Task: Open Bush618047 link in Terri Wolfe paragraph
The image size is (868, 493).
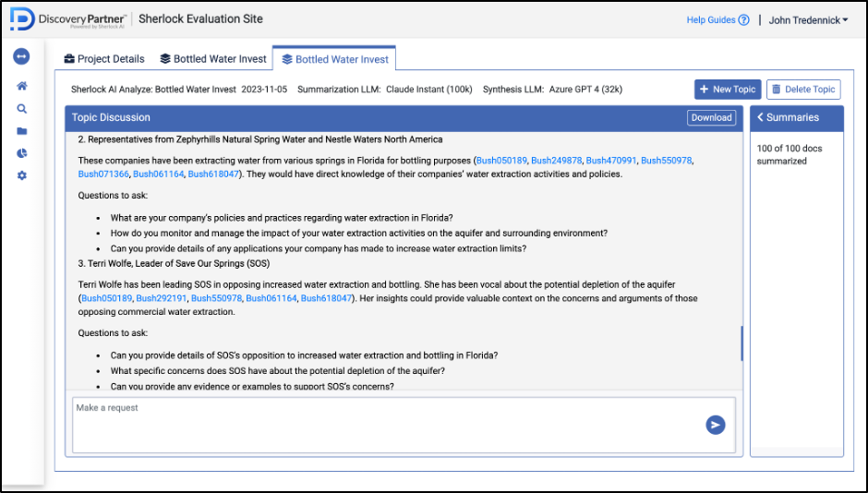Action: click(x=326, y=298)
